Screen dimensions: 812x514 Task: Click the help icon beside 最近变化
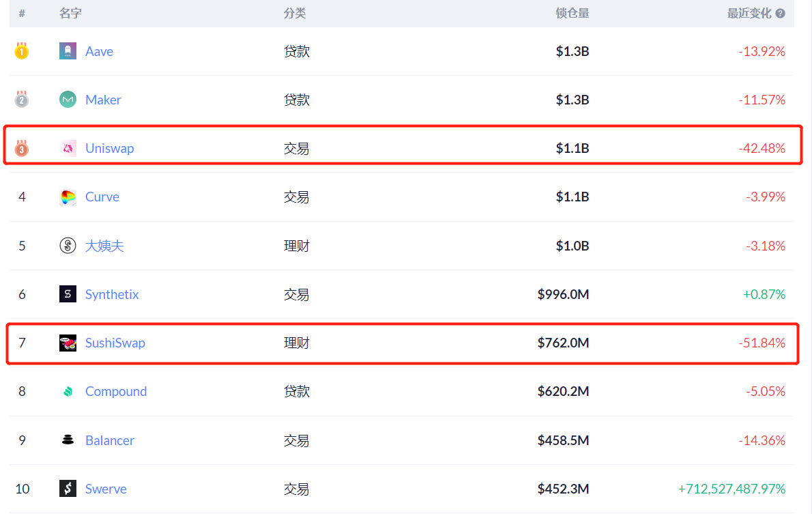point(780,14)
